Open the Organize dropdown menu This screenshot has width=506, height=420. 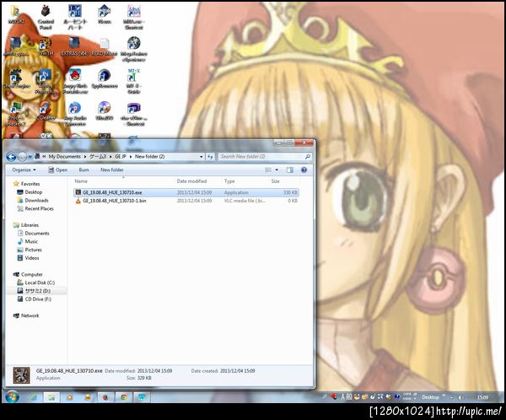point(24,170)
